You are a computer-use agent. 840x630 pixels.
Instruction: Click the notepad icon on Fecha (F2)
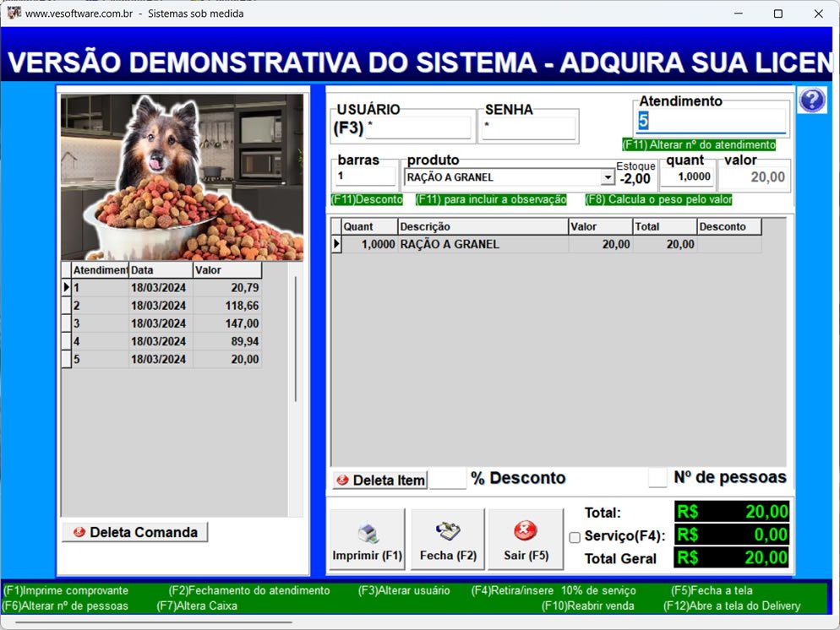coord(446,530)
